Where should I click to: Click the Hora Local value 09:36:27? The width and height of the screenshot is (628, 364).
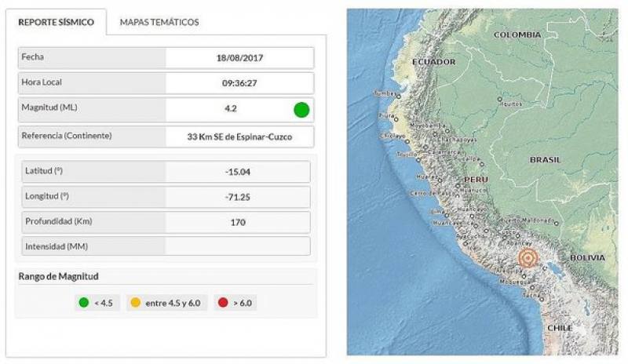tap(239, 83)
